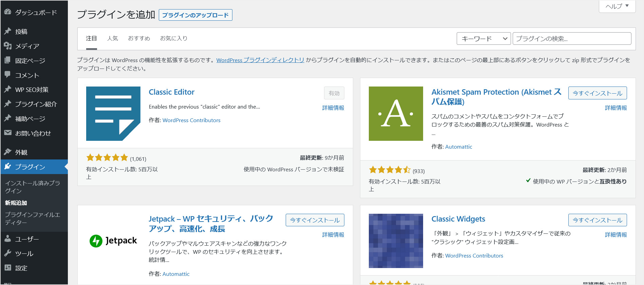The height and width of the screenshot is (285, 644).
Task: Click the Dashboard gauge icon in sidebar
Action: (7, 12)
